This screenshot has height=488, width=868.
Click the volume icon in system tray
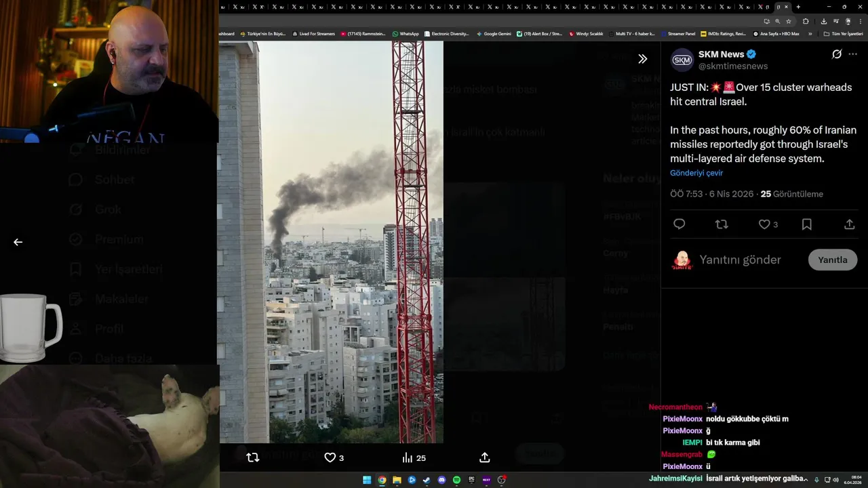[835, 480]
